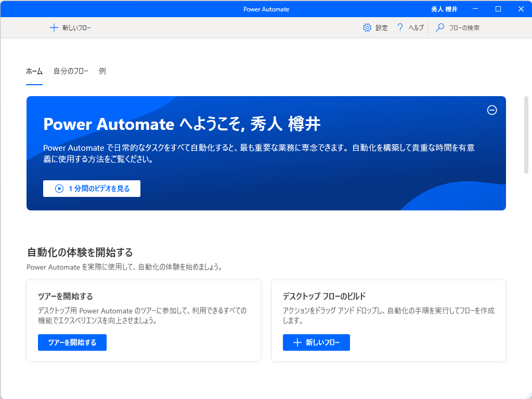
Task: Open the account name 秀人 樽井 in title bar
Action: tap(445, 9)
